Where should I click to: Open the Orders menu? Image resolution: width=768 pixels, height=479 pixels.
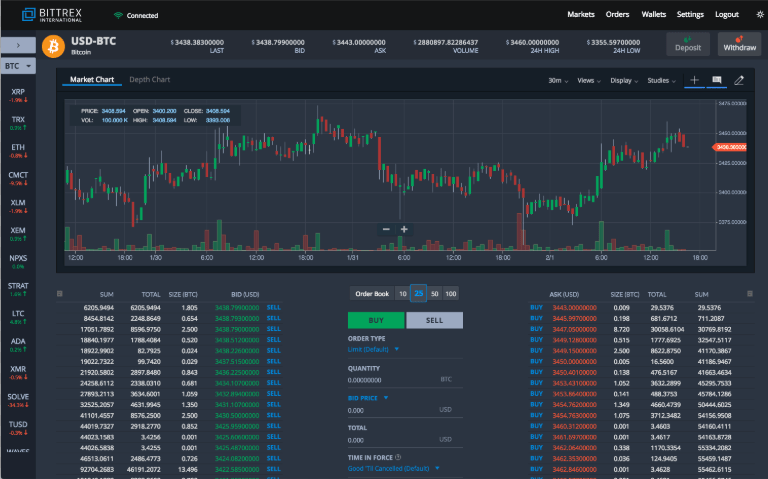click(x=617, y=15)
